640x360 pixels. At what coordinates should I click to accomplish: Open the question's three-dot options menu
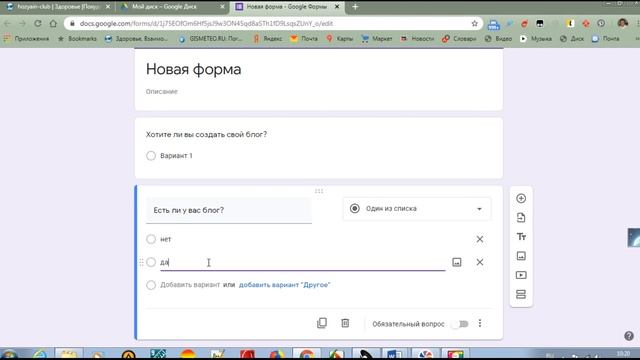tap(480, 323)
